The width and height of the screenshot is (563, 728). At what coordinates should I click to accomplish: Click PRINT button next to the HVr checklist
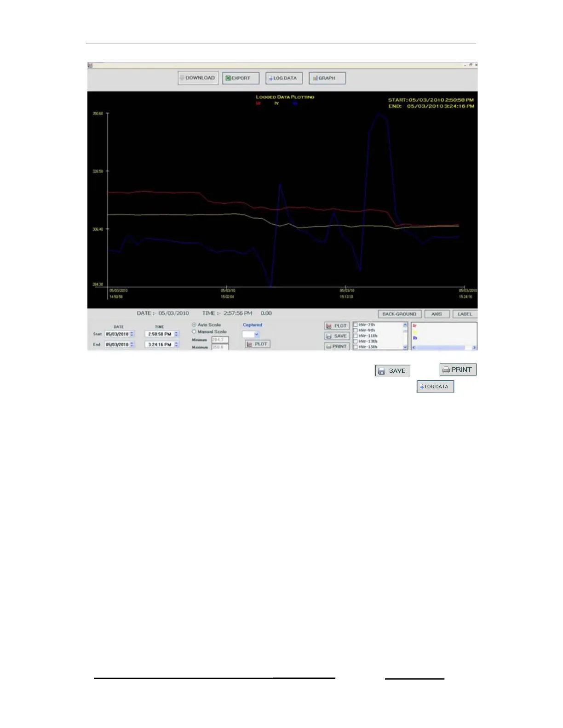[337, 346]
